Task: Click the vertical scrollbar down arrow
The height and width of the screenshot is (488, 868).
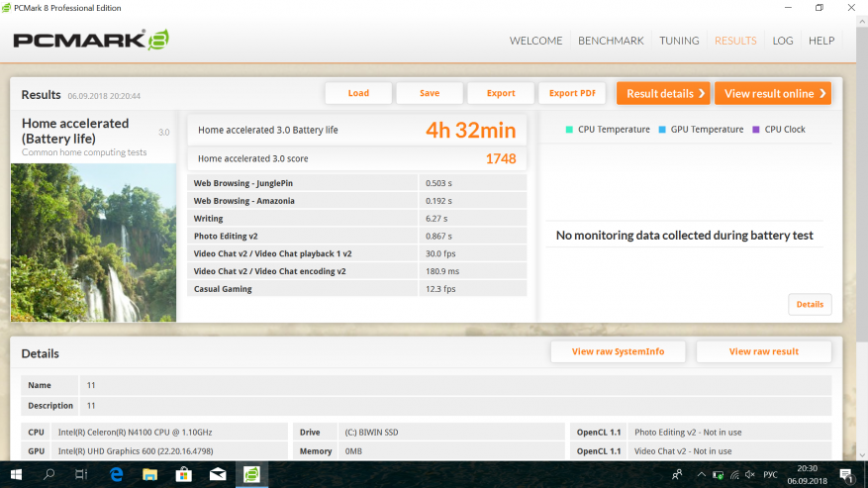Action: 861,454
